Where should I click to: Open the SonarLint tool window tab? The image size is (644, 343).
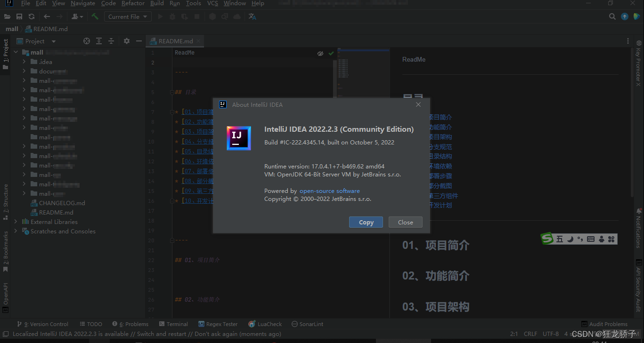(308, 324)
